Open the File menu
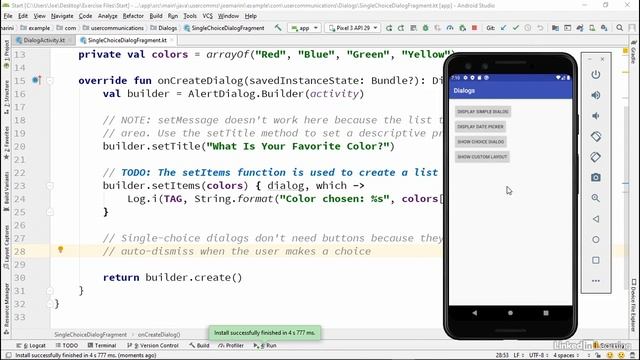Screen dimensions: 640x360 click(x=8, y=16)
